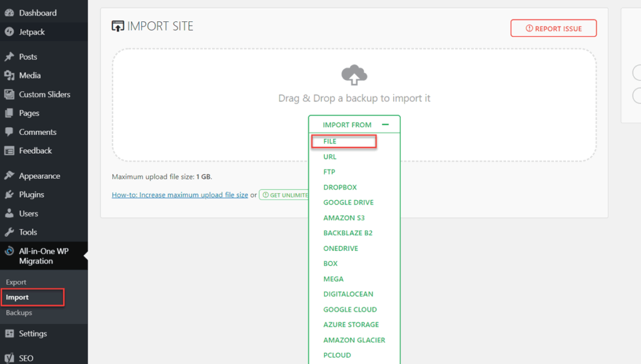Click the Appearance paintbrush icon

coord(9,176)
